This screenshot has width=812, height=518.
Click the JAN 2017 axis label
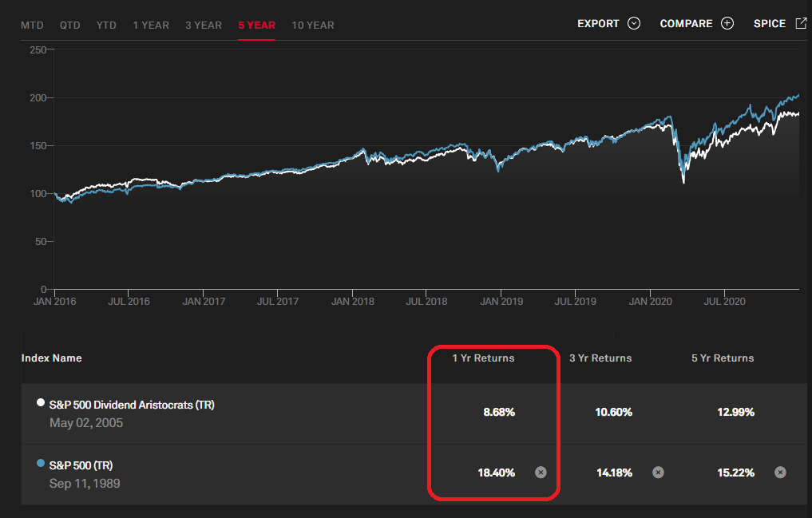[x=204, y=302]
